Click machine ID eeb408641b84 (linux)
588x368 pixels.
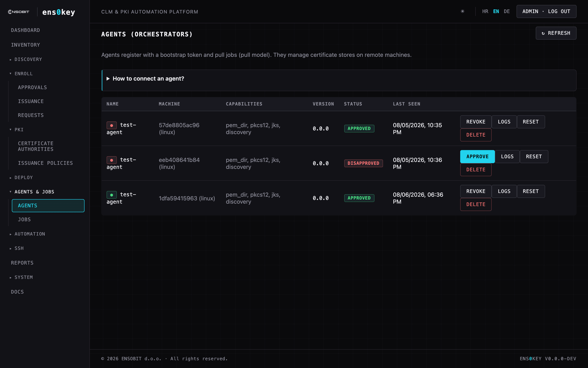click(x=179, y=164)
